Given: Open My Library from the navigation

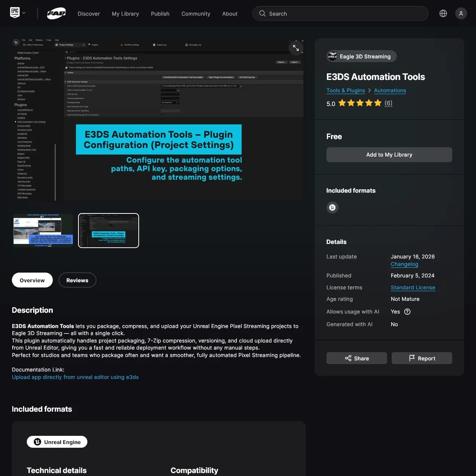Looking at the screenshot, I should [x=125, y=14].
